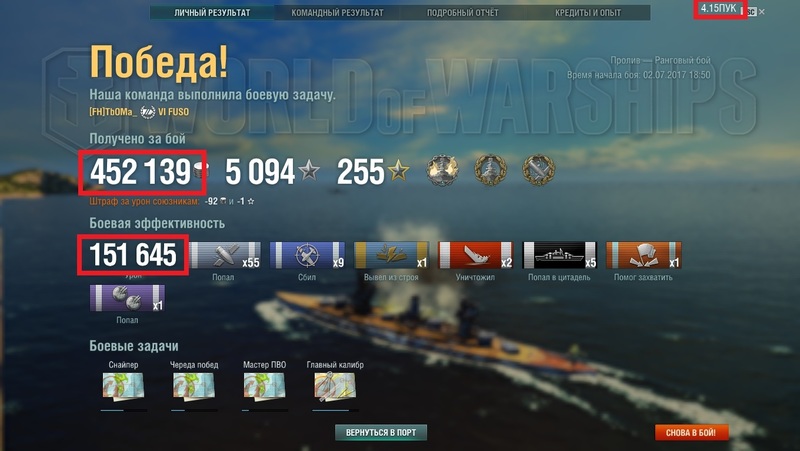Switch to Подробный отчёт tab
The width and height of the screenshot is (800, 451).
click(462, 13)
